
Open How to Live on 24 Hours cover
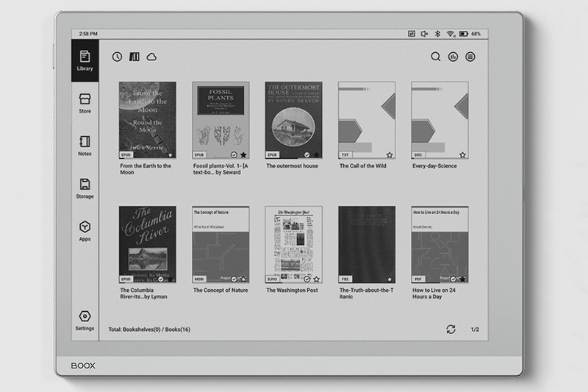(x=440, y=244)
